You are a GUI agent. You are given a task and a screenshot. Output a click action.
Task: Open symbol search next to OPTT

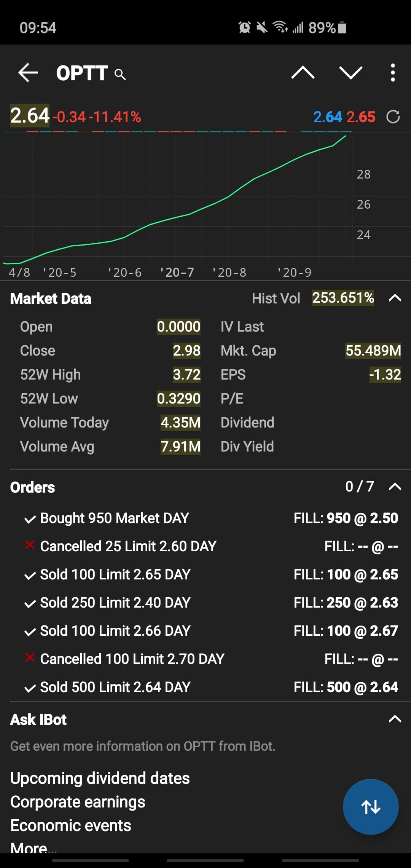[120, 74]
